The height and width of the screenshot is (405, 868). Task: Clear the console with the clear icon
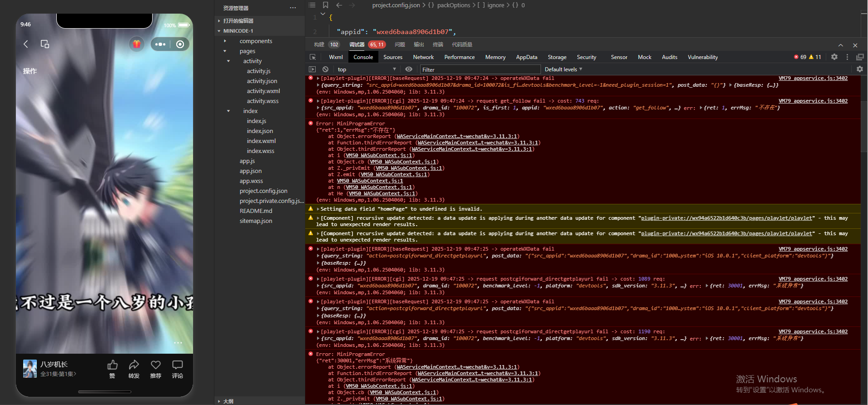(x=325, y=69)
